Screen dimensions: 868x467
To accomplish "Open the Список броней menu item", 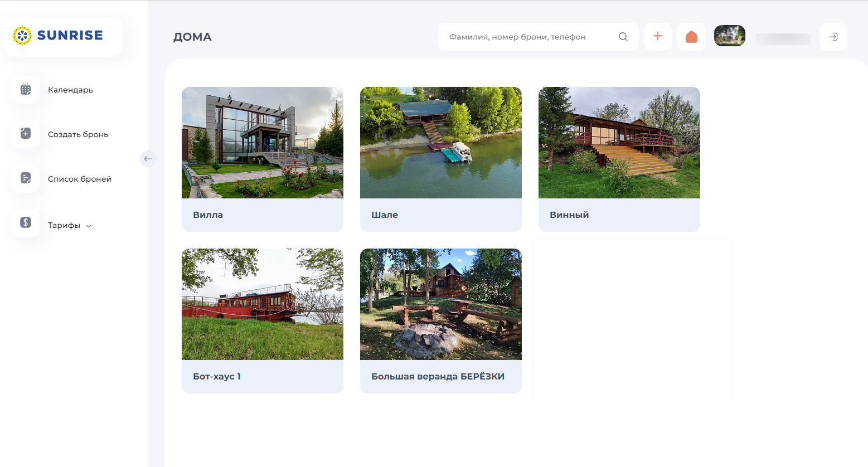I will 80,179.
